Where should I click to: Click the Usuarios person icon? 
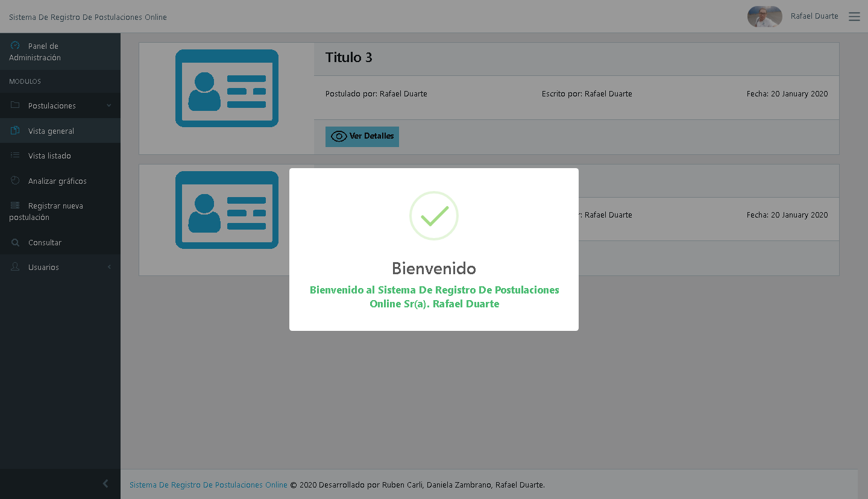click(x=15, y=267)
